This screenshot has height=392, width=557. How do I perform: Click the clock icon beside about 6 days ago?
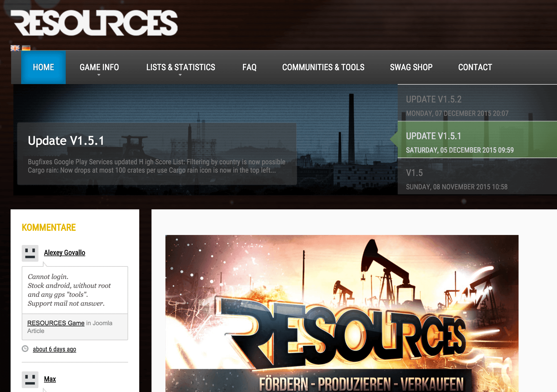pyautogui.click(x=25, y=349)
